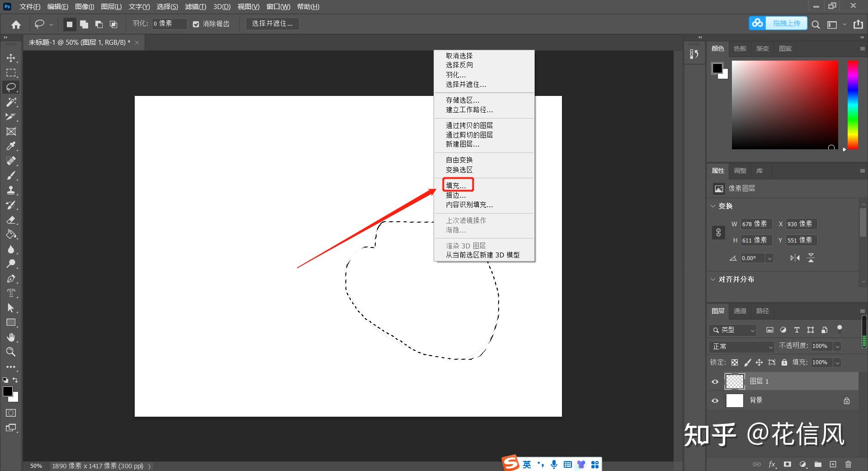Toggle lock transparent pixels
This screenshot has height=471, width=868.
pyautogui.click(x=735, y=362)
